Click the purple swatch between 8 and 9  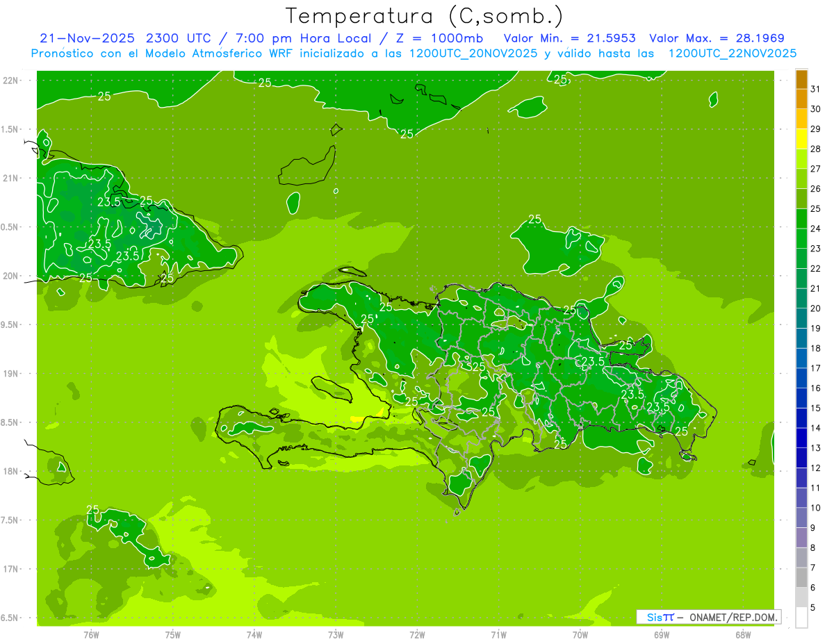click(x=801, y=537)
